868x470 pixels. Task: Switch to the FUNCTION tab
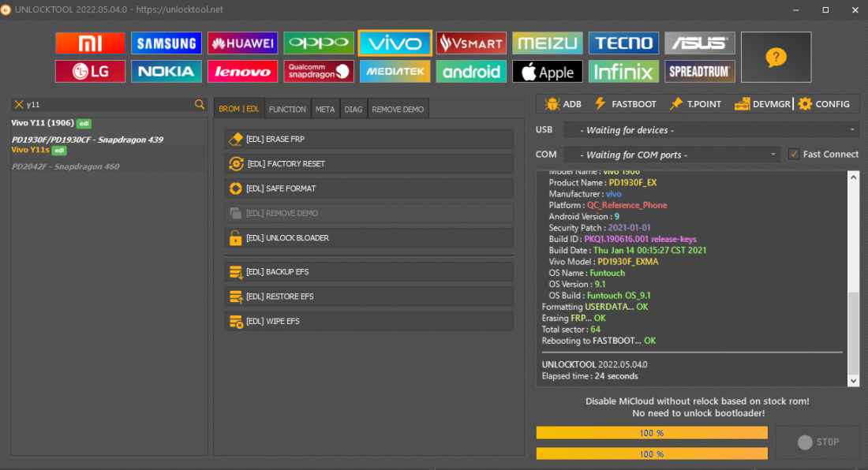[287, 110]
